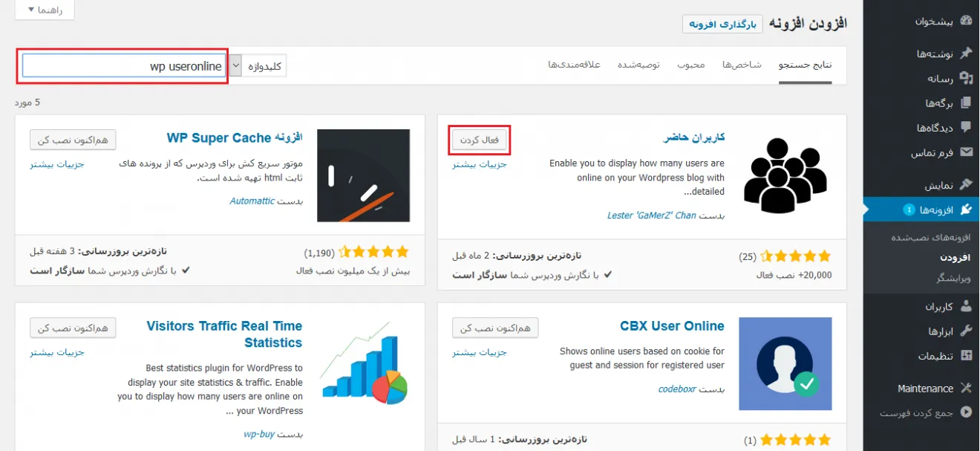Screen dimensions: 980x451
Task: Click the WP Super Cache plugin thumbnail
Action: point(363,175)
